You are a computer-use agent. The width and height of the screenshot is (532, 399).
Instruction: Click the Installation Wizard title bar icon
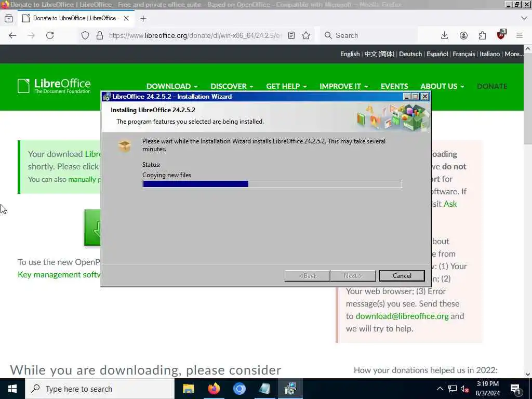[x=107, y=97]
